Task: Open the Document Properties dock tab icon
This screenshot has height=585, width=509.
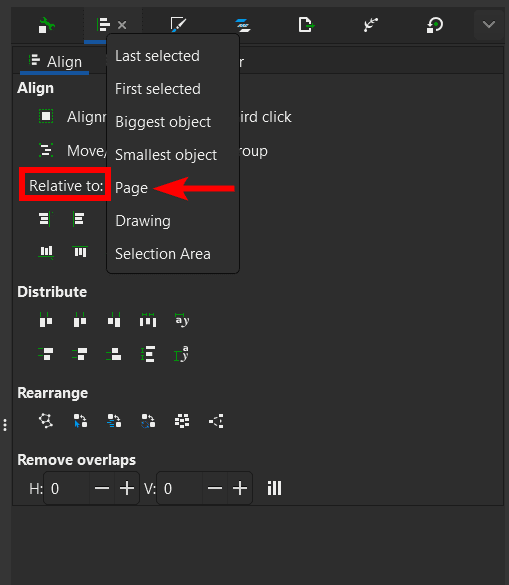Action: pyautogui.click(x=47, y=25)
